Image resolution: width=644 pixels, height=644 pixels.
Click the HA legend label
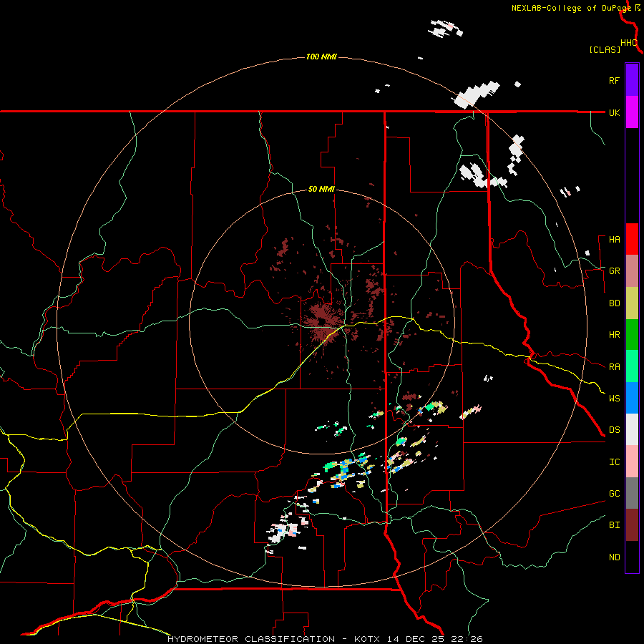[x=614, y=240]
